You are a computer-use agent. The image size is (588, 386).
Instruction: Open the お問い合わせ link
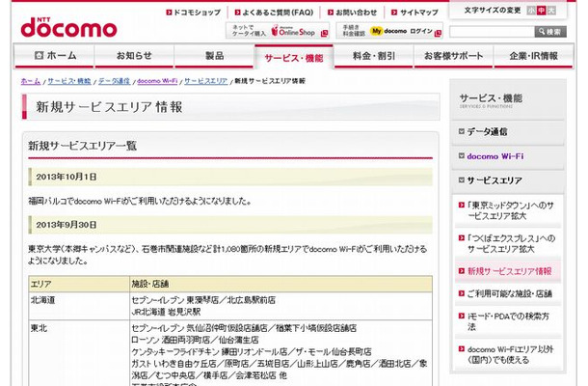(353, 13)
